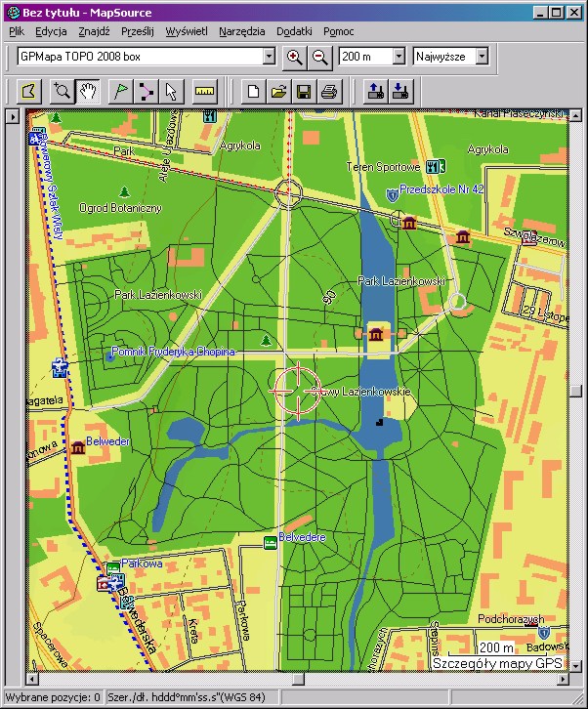Click the Parkowa green poi icon
The height and width of the screenshot is (709, 588).
[x=113, y=567]
